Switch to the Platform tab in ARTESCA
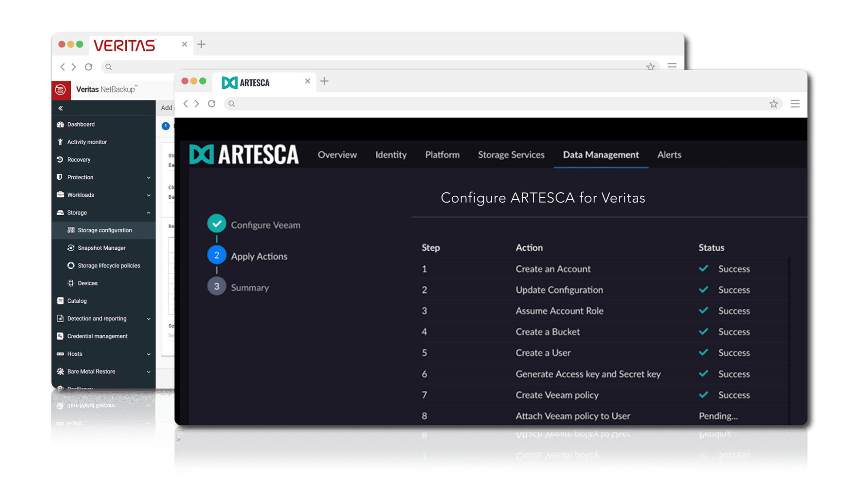Image resolution: width=868 pixels, height=484 pixels. coord(442,155)
